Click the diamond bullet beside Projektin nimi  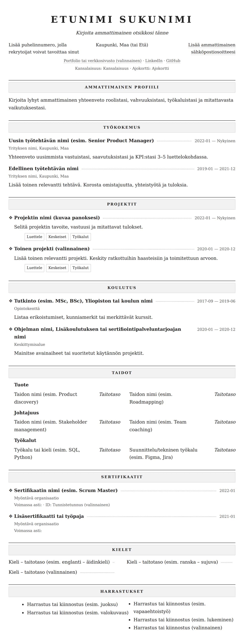(11, 218)
